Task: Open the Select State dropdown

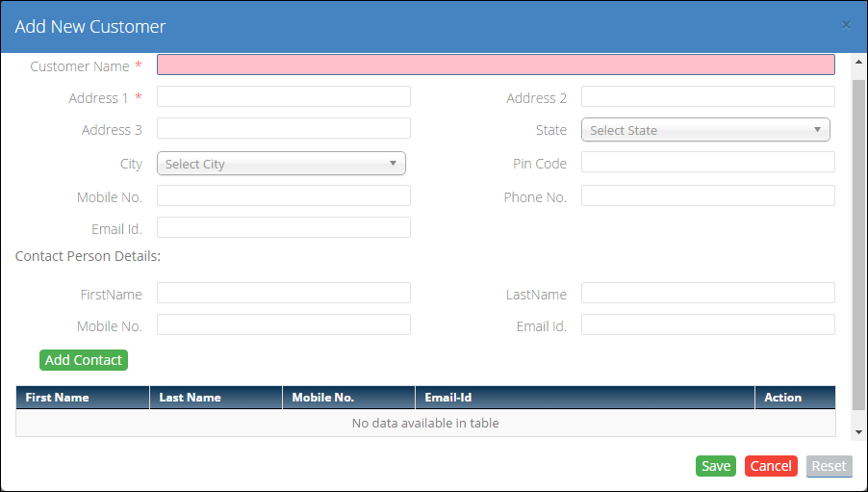Action: 705,130
